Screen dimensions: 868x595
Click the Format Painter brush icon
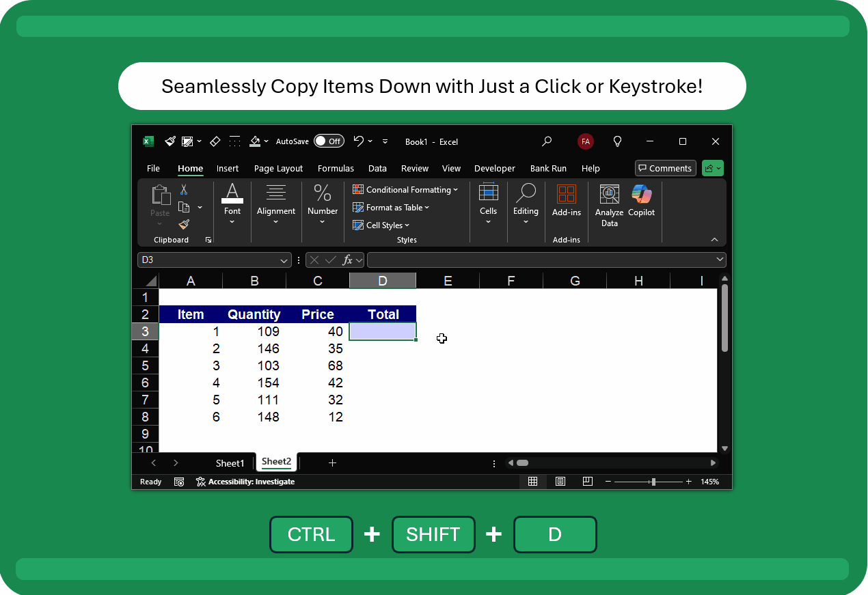pyautogui.click(x=183, y=224)
